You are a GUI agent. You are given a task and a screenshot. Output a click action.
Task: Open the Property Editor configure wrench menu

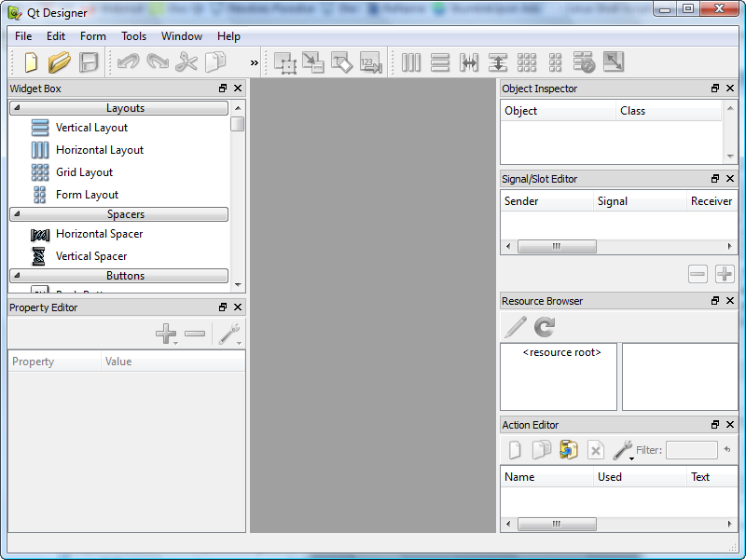click(x=229, y=334)
